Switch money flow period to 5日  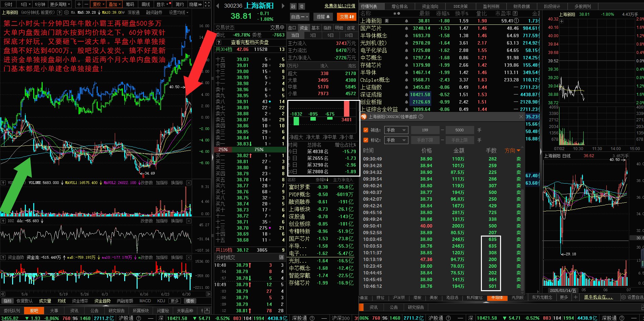[x=331, y=35]
